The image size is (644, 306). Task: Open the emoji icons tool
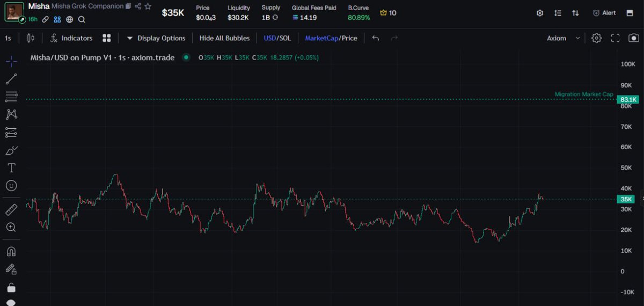(11, 185)
